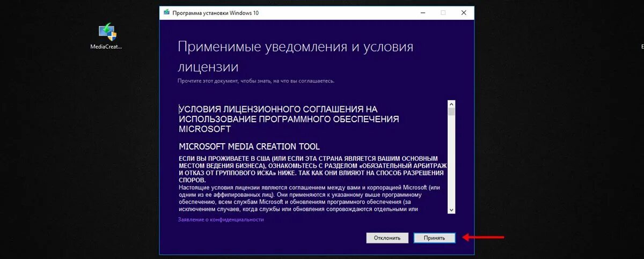This screenshot has height=259, width=644.
Task: Click the heading MICROSOFT MEDIA CREATION TOOL
Action: pyautogui.click(x=249, y=146)
